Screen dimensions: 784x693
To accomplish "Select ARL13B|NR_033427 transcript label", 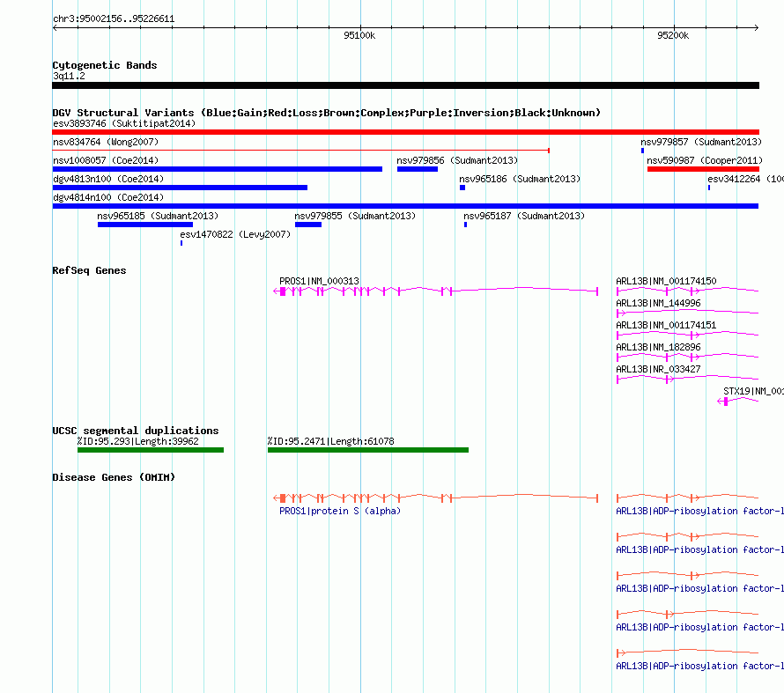I will coord(658,369).
